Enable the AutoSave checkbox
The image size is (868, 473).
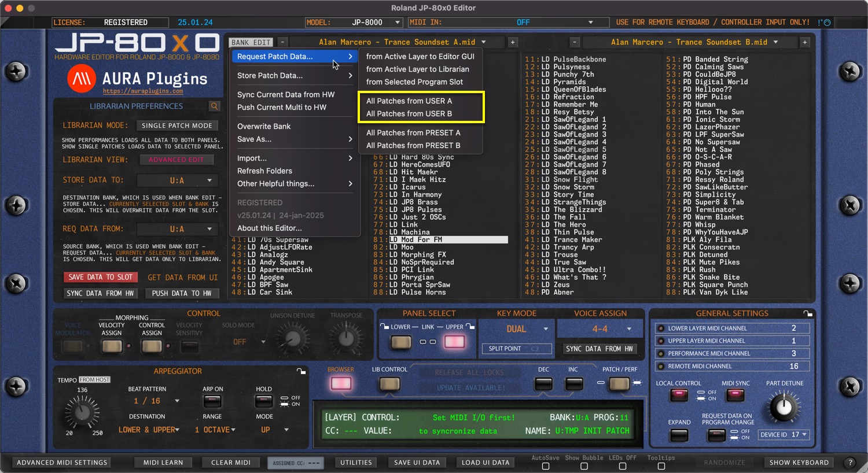click(545, 466)
